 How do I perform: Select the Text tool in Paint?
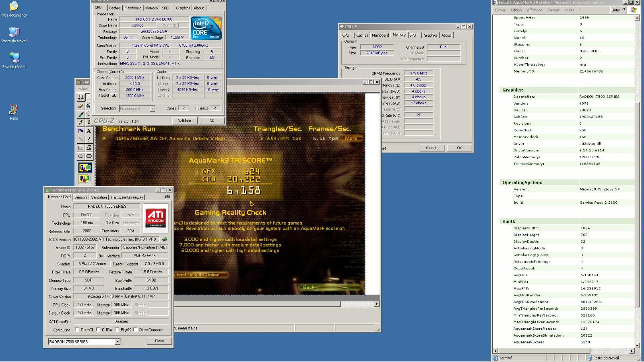tap(89, 131)
